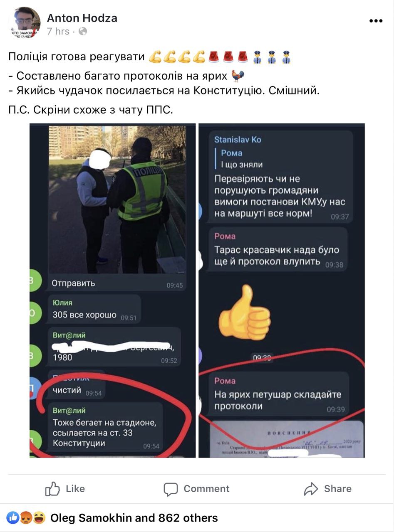Click the blue like reaction icon
The image size is (394, 532).
(13, 518)
